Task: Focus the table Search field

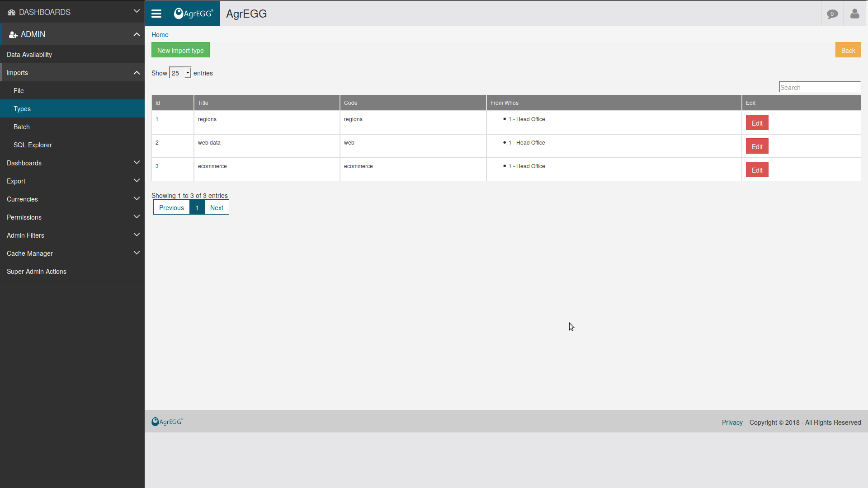Action: (x=820, y=87)
